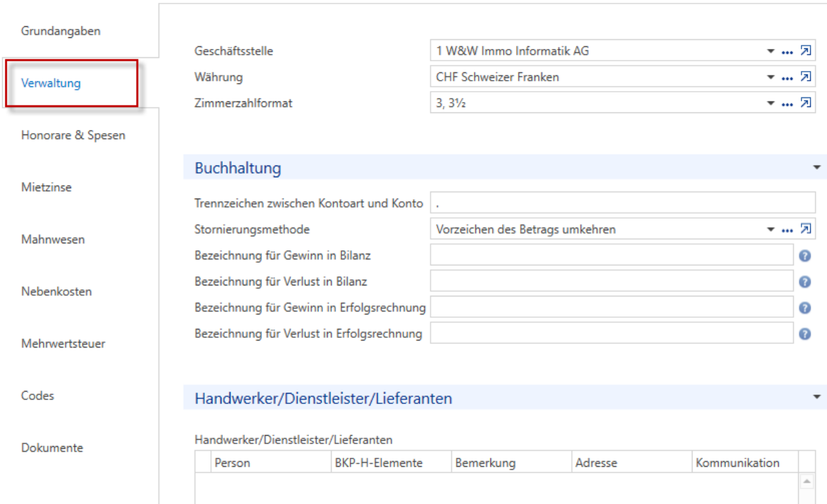Click the table scrollbar up arrow
The width and height of the screenshot is (827, 504).
[807, 481]
